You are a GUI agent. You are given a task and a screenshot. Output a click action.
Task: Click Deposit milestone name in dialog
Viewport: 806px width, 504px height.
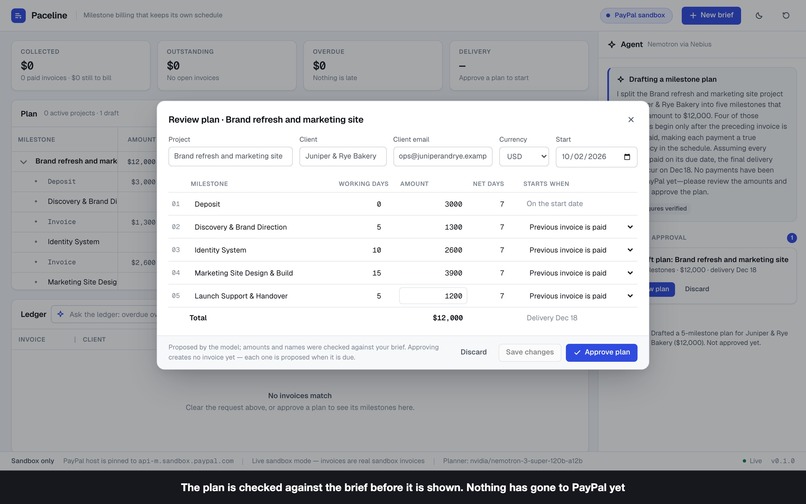208,204
